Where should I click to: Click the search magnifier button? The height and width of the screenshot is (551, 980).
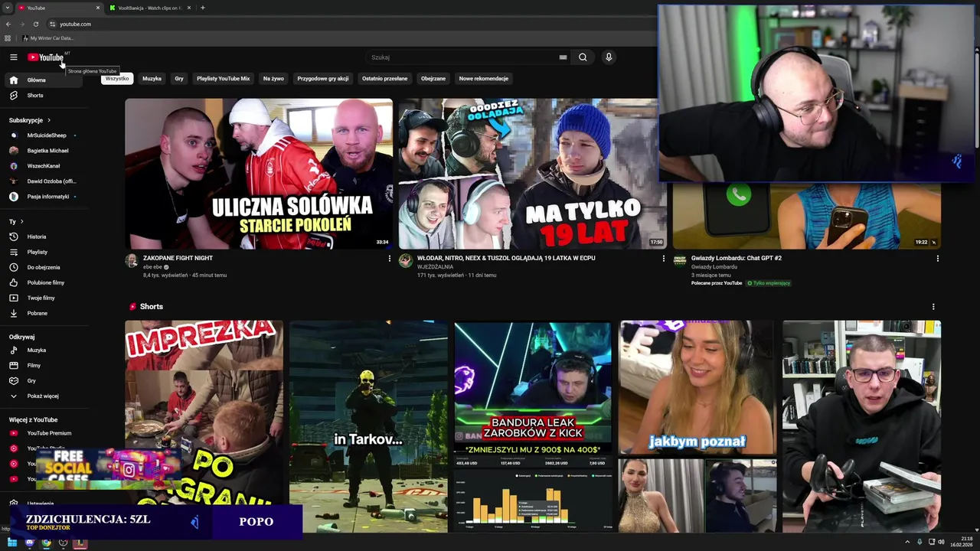[583, 57]
